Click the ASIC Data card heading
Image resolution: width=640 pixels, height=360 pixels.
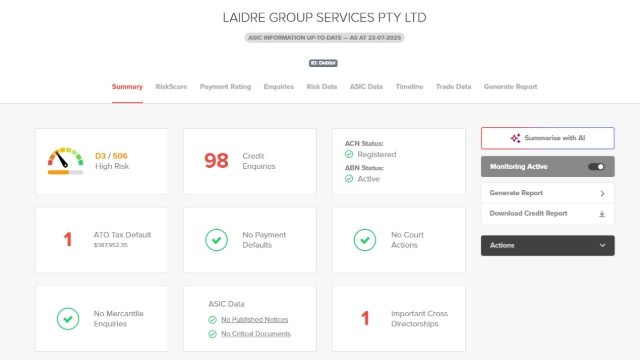click(x=226, y=304)
